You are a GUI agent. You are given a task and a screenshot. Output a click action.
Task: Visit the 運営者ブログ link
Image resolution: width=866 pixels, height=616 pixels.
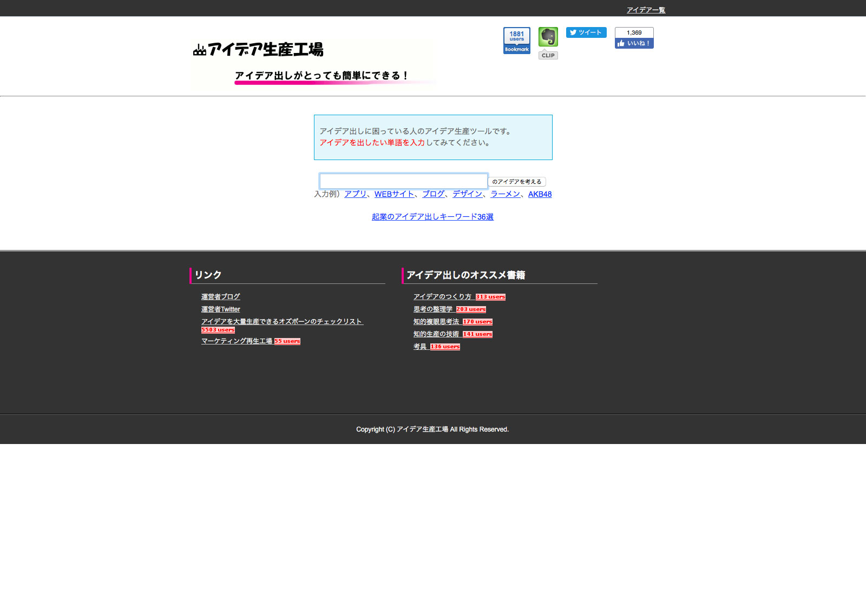pyautogui.click(x=220, y=297)
